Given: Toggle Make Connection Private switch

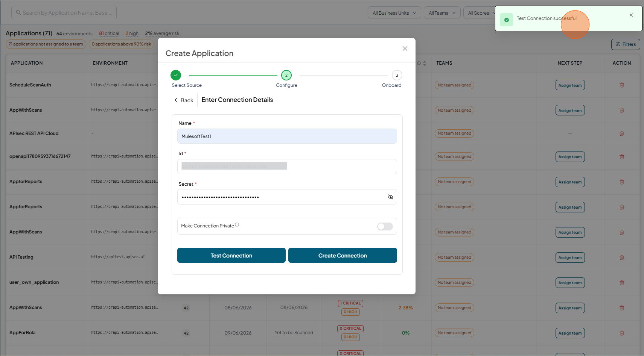Looking at the screenshot, I should pyautogui.click(x=385, y=226).
